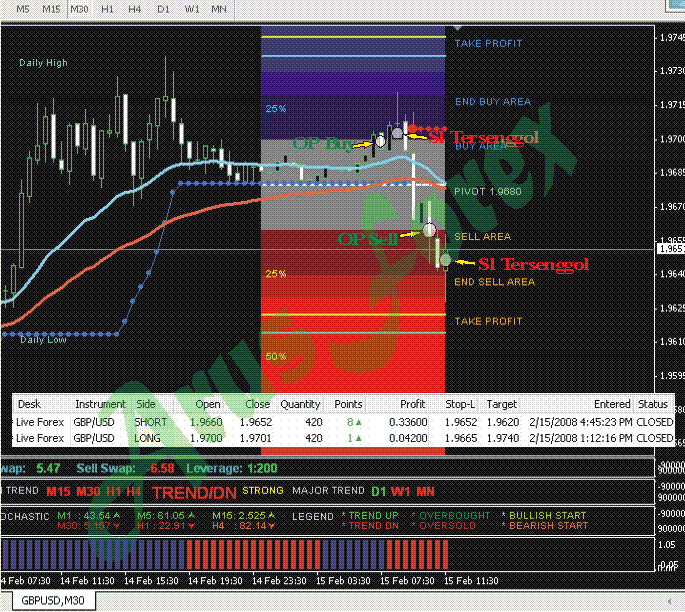Select the M15 timeframe button

51,8
